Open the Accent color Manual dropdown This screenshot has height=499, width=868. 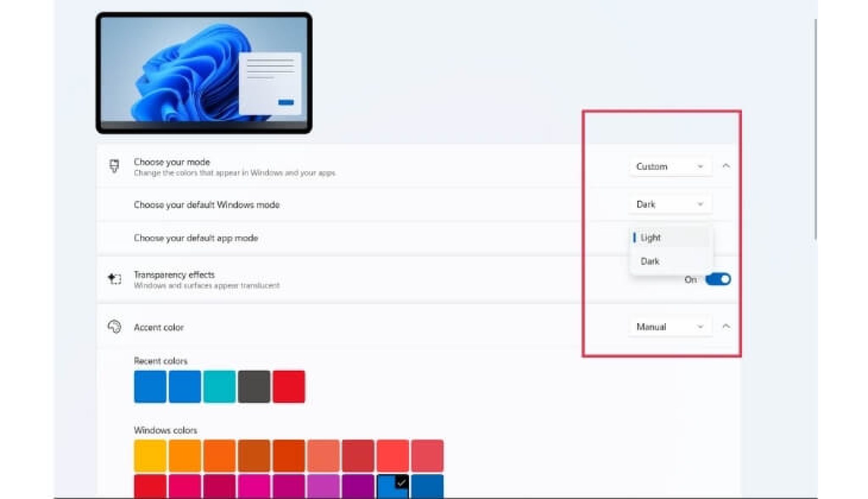coord(670,327)
